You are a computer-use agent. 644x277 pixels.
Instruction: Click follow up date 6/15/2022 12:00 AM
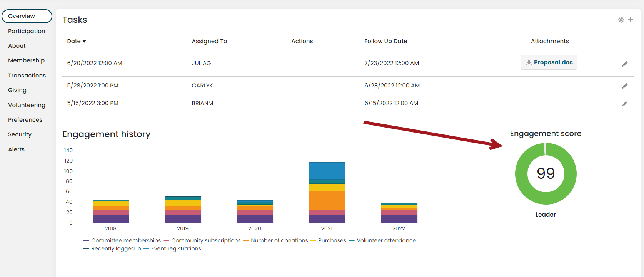pyautogui.click(x=391, y=103)
